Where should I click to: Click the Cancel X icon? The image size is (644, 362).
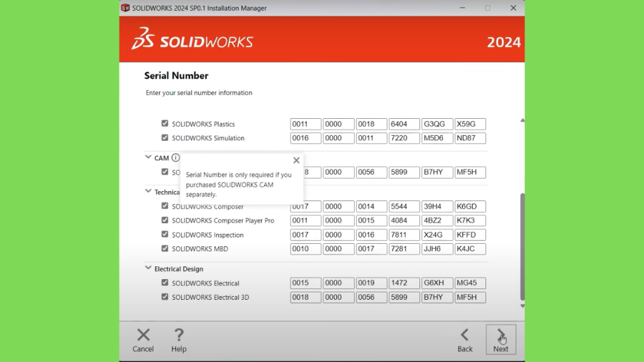143,335
